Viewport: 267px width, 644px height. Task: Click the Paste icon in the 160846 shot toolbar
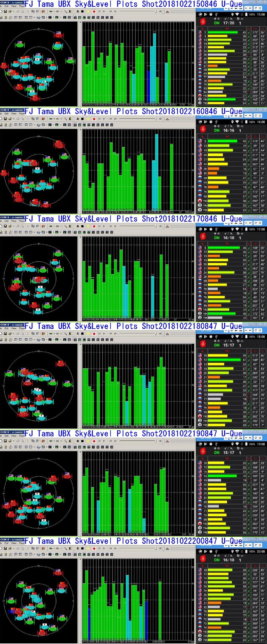pyautogui.click(x=37, y=119)
